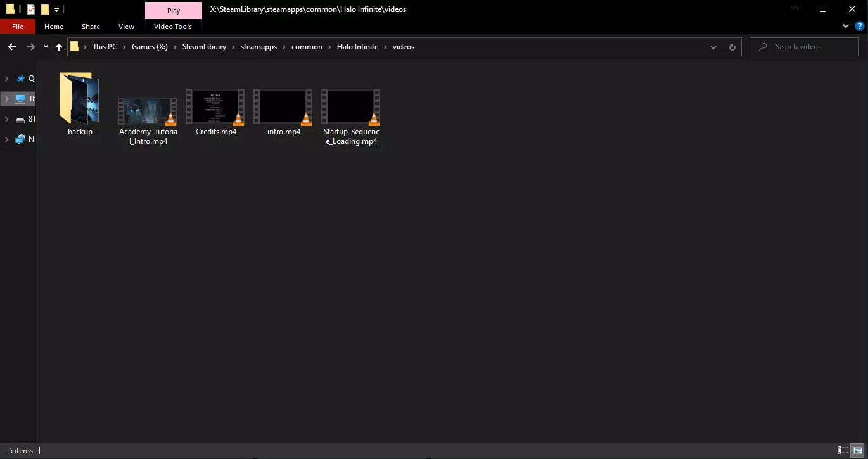Image resolution: width=868 pixels, height=459 pixels.
Task: Go back to the previous folder
Action: tap(12, 47)
